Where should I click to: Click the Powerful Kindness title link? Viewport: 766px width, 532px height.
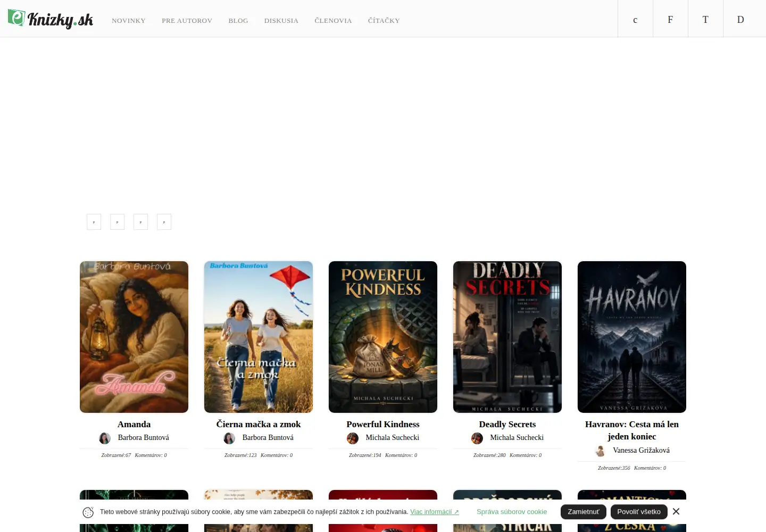click(383, 424)
